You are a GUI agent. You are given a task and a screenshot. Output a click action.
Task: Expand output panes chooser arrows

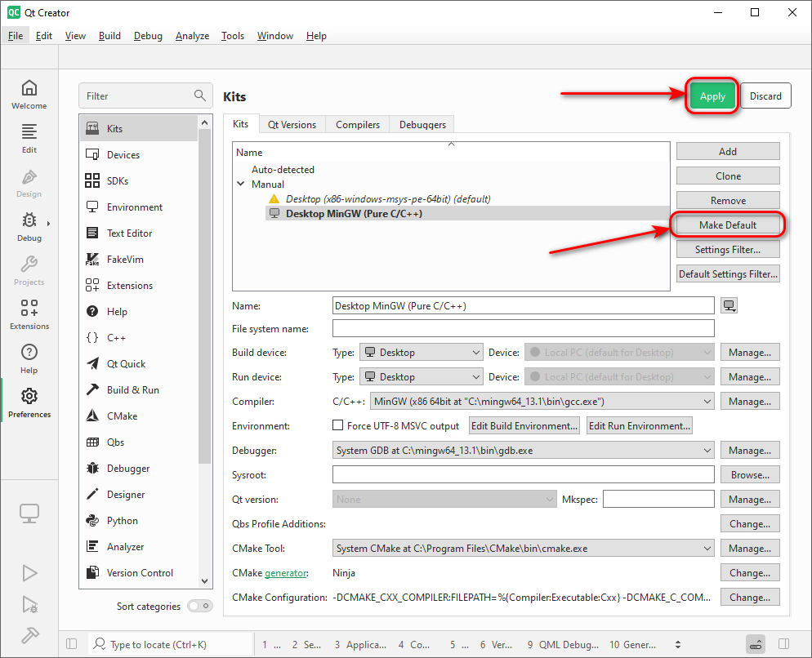coord(678,645)
